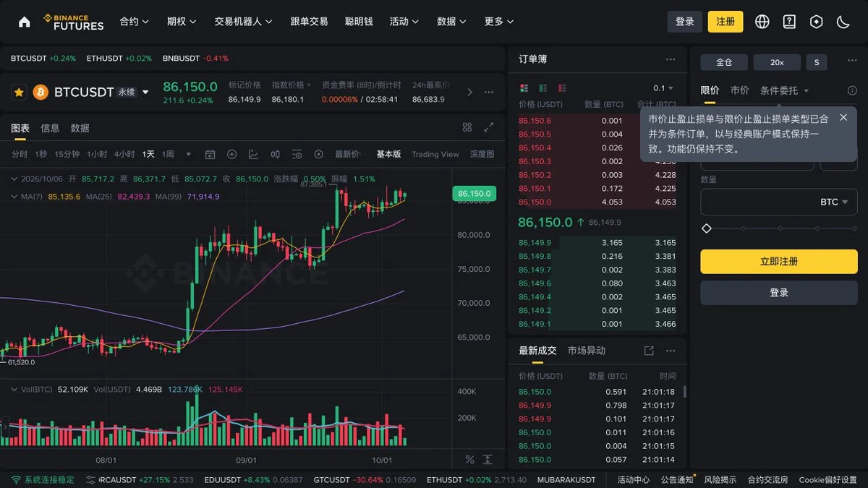Open the chart date calendar icon
868x488 pixels.
coord(210,154)
